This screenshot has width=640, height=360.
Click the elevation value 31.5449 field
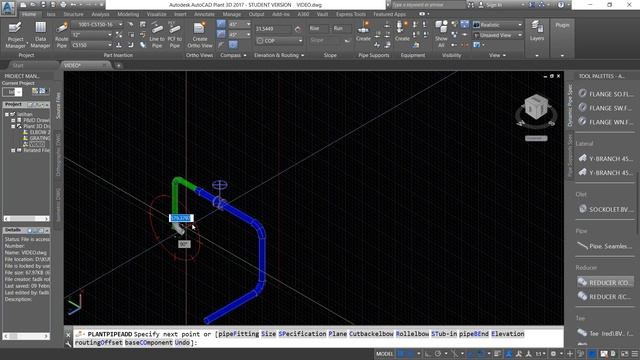pos(273,29)
